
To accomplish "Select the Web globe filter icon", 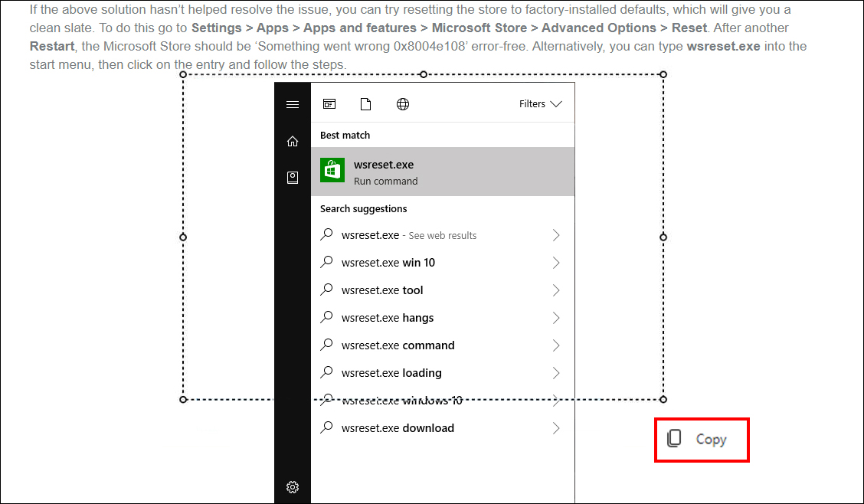I will tap(403, 104).
